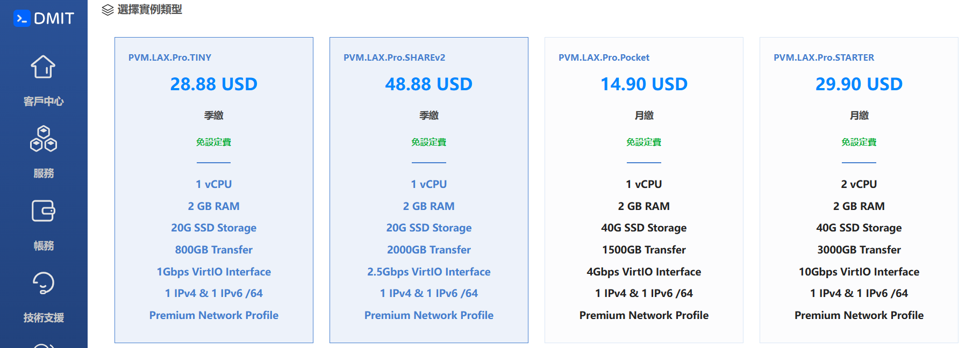This screenshot has height=348, width=980.
Task: Open the 服務 sidebar menu label
Action: pos(44,173)
